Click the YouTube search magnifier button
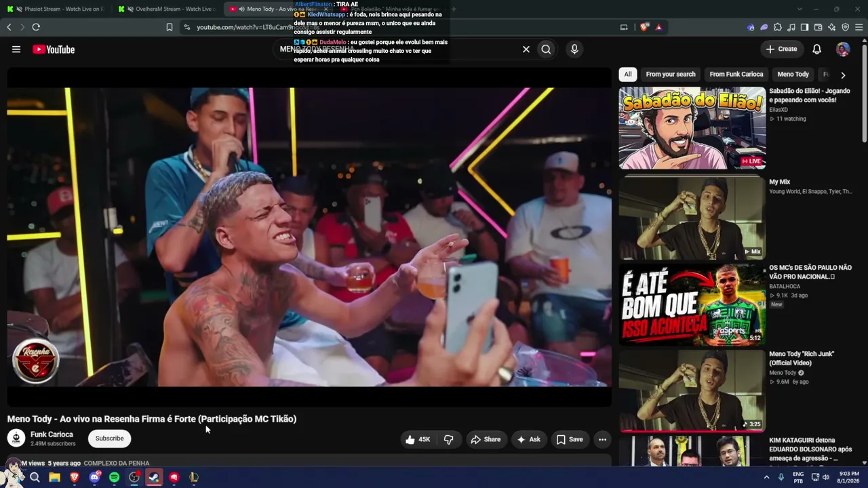This screenshot has width=868, height=488. tap(546, 49)
